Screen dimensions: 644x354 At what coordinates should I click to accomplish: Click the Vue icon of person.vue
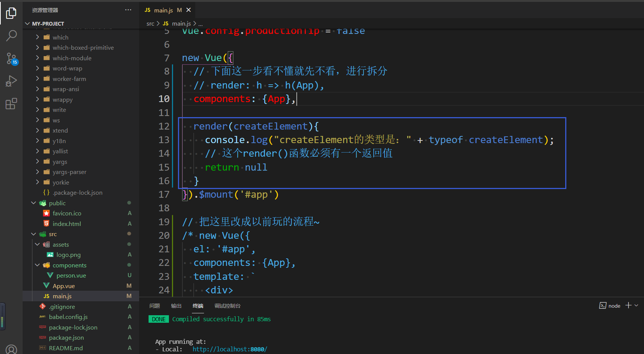[50, 275]
